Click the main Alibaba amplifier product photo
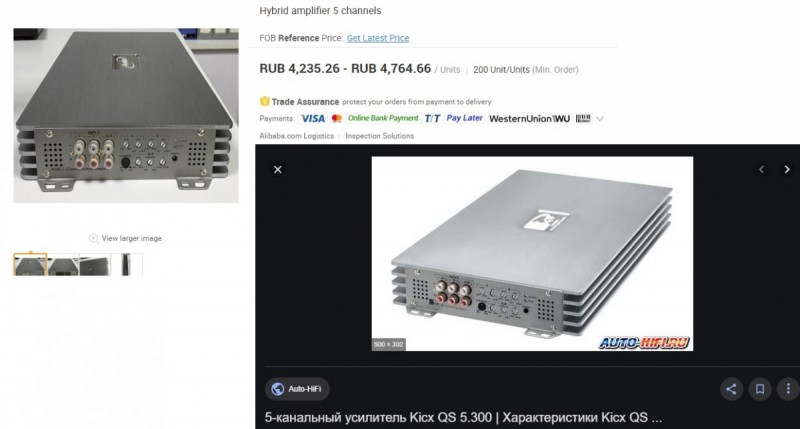 click(126, 115)
